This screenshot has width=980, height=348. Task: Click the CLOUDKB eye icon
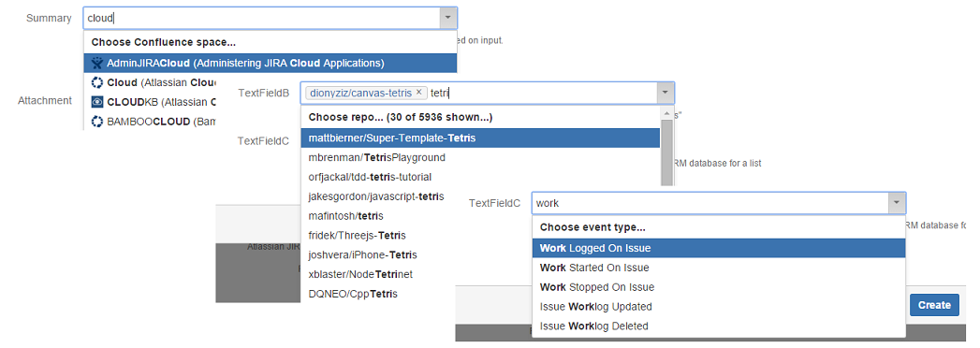point(96,101)
